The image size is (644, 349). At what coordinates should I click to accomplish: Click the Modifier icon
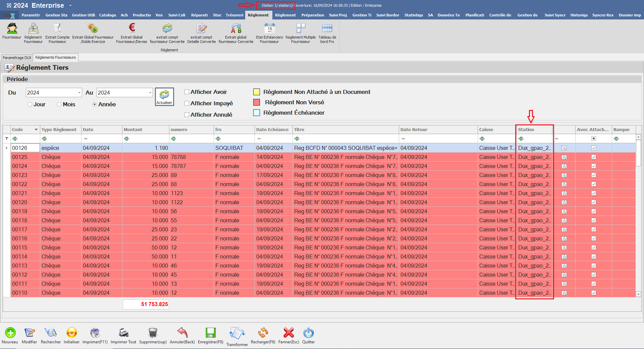pyautogui.click(x=30, y=333)
